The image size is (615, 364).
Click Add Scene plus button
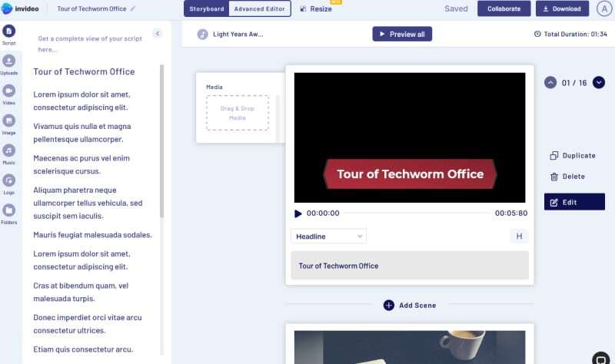tap(389, 305)
